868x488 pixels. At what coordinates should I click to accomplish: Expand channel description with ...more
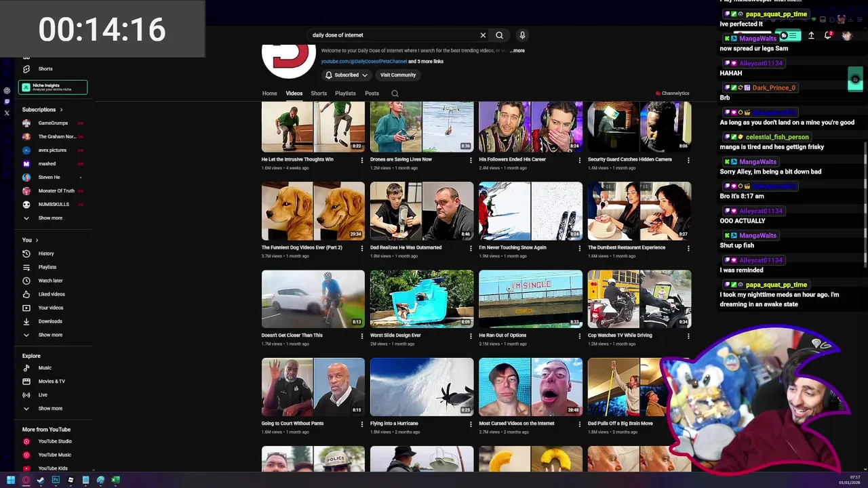pos(517,51)
